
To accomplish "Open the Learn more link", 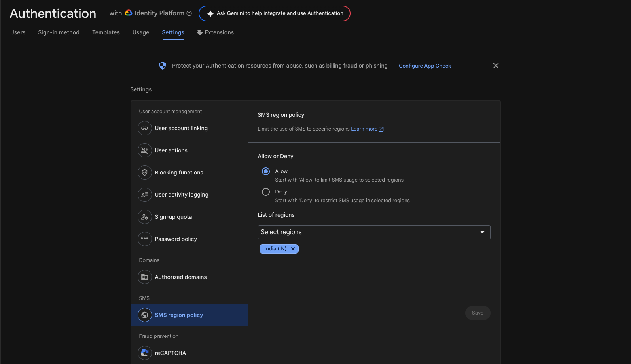I will (x=364, y=129).
